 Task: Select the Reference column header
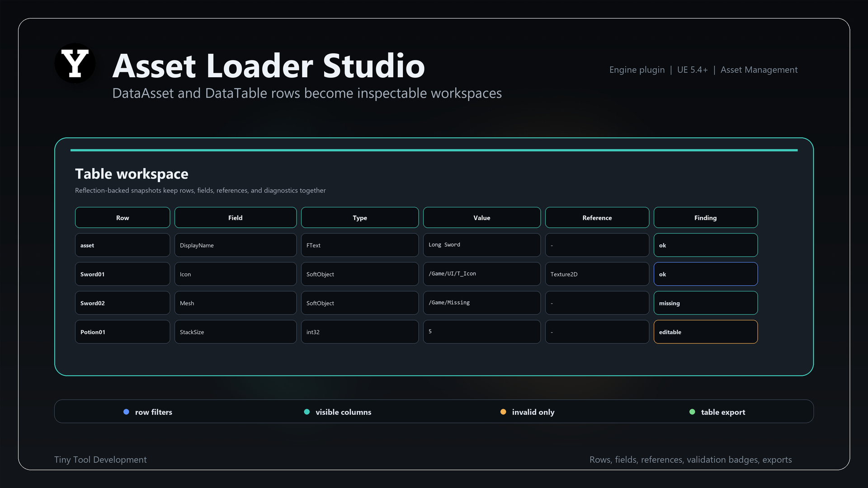click(x=597, y=217)
